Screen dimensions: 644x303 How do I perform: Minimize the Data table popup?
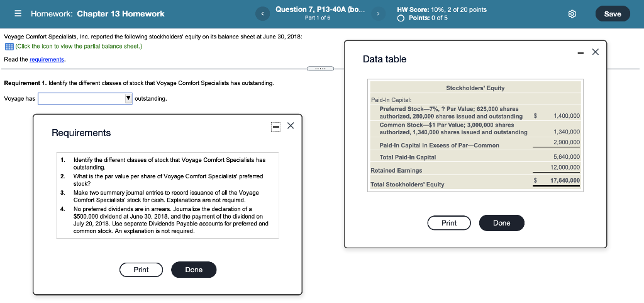pos(581,52)
